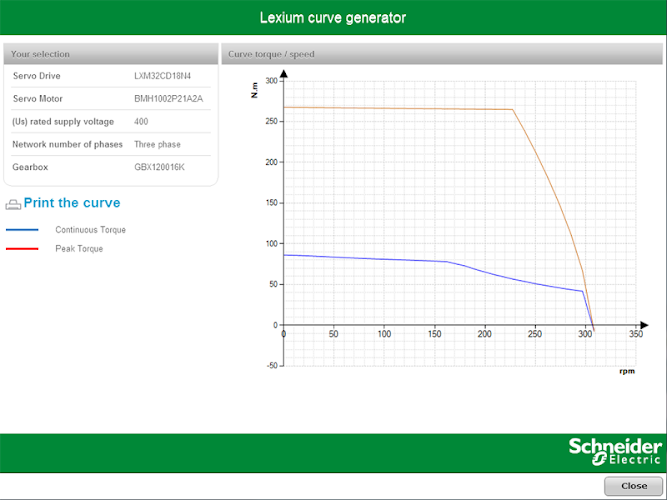Click the rpm axis unit label
667x500 pixels.
click(x=627, y=371)
